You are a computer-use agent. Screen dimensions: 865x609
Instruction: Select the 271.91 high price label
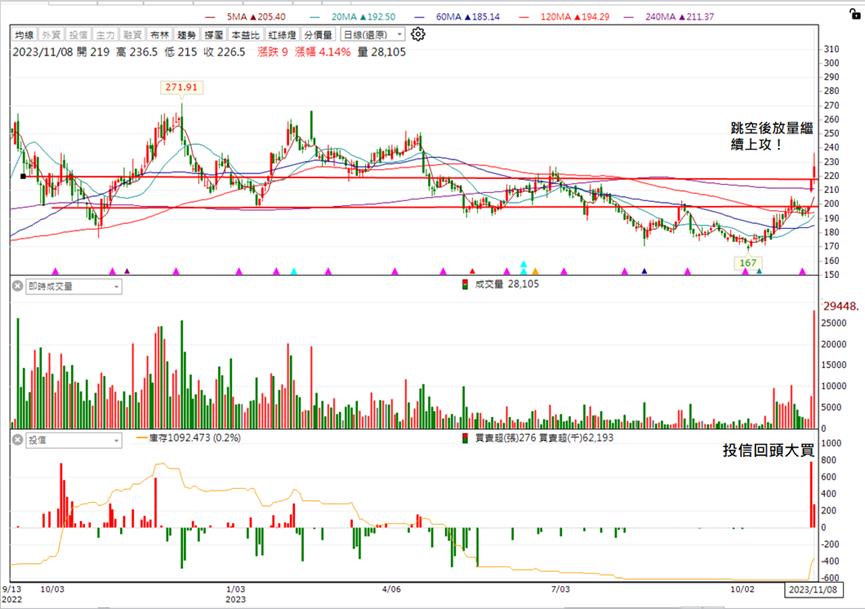[x=181, y=87]
